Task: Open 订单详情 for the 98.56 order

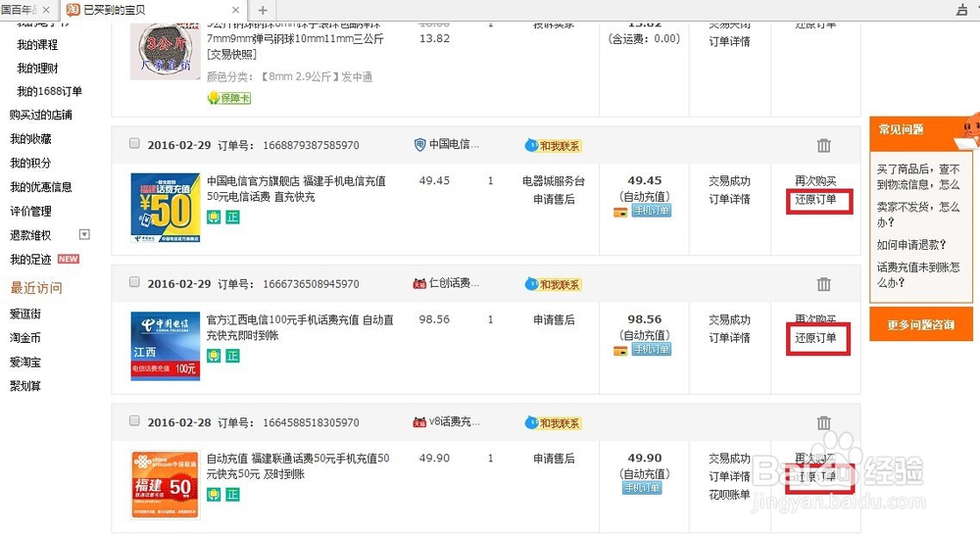Action: click(x=729, y=338)
